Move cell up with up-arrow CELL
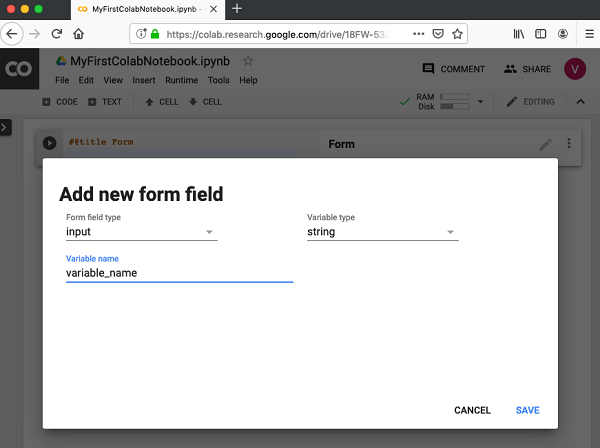600x448 pixels. click(162, 102)
